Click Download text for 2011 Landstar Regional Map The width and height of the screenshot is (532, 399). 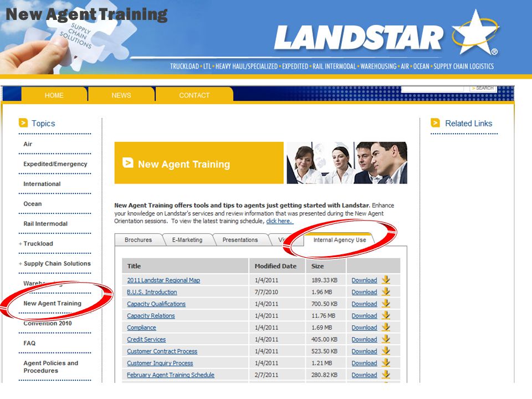pos(364,280)
